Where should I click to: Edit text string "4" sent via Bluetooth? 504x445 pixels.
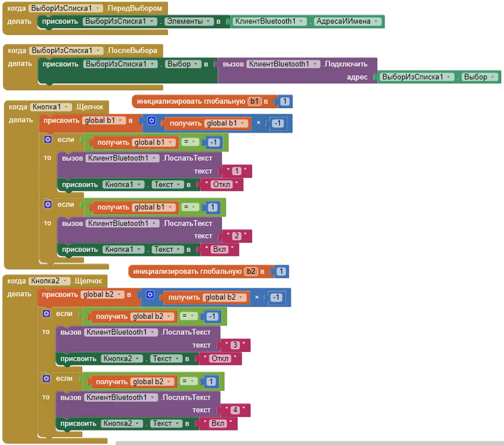(235, 410)
